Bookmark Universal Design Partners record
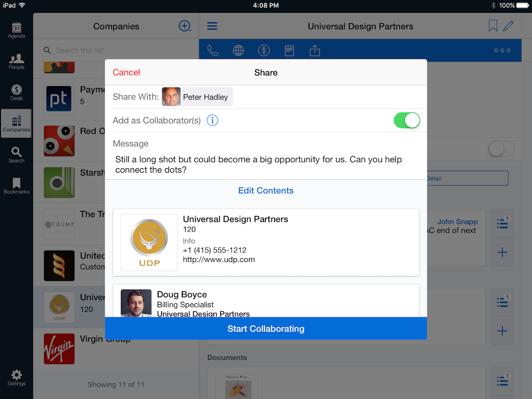The image size is (532, 399). [x=493, y=26]
